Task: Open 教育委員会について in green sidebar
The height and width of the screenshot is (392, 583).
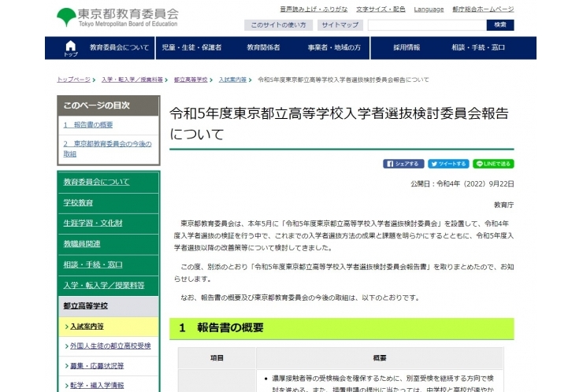Action: tap(97, 182)
